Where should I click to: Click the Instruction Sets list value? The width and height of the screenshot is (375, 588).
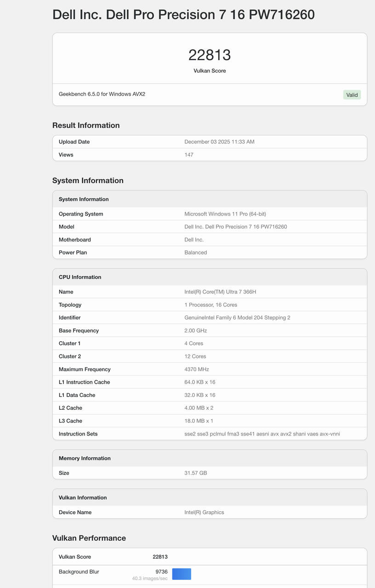(x=262, y=434)
